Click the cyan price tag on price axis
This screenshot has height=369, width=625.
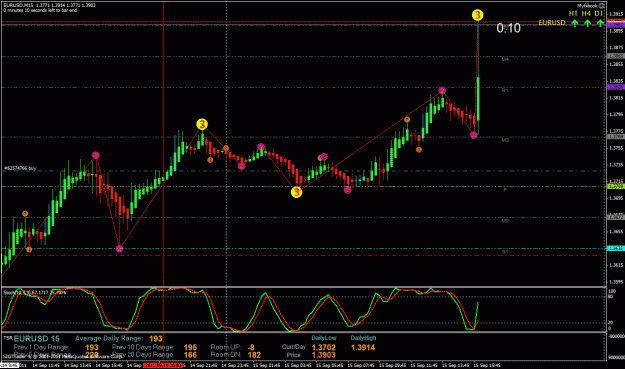pyautogui.click(x=615, y=248)
